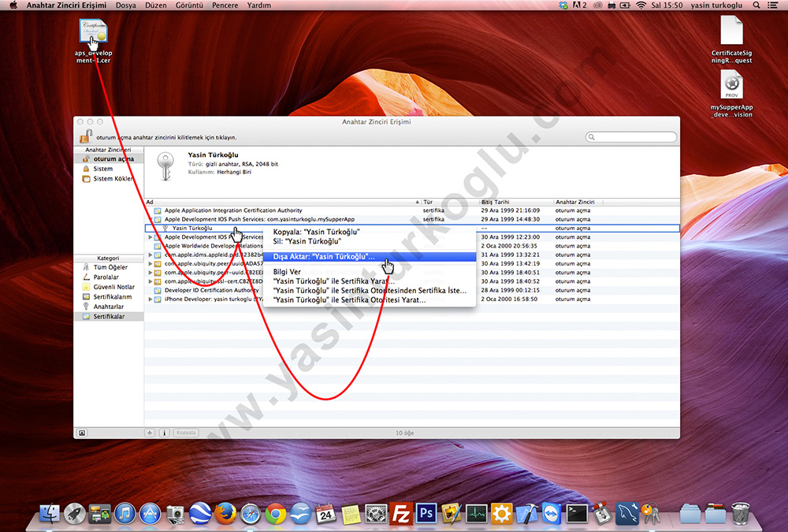The image size is (788, 532).
Task: Launch Google Chrome from the Dock
Action: click(x=275, y=513)
